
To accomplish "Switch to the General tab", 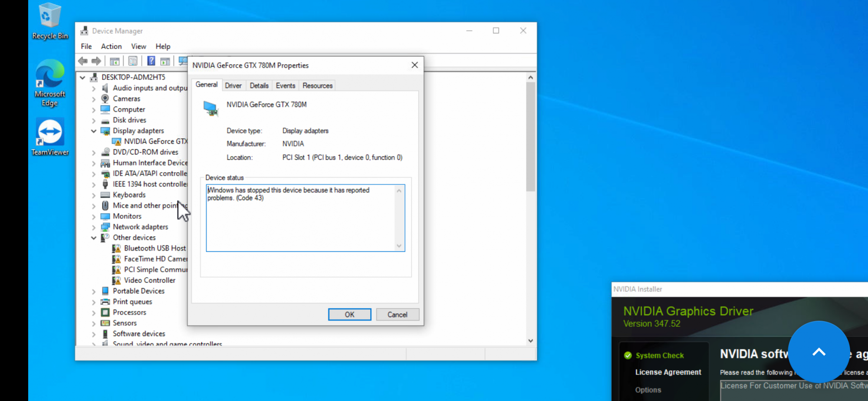I will tap(207, 85).
